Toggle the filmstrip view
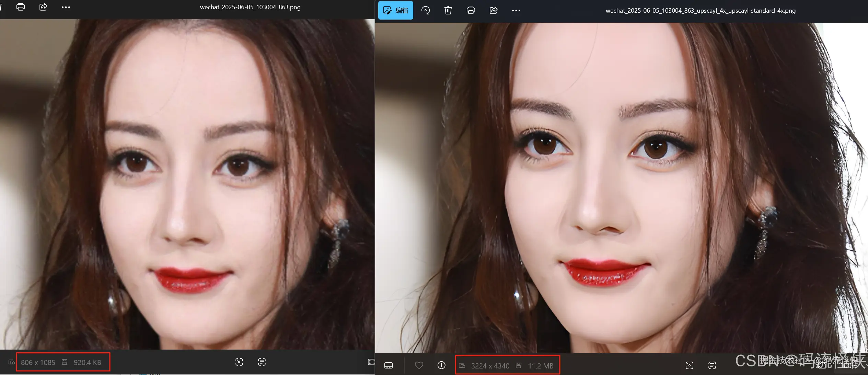 pos(388,365)
